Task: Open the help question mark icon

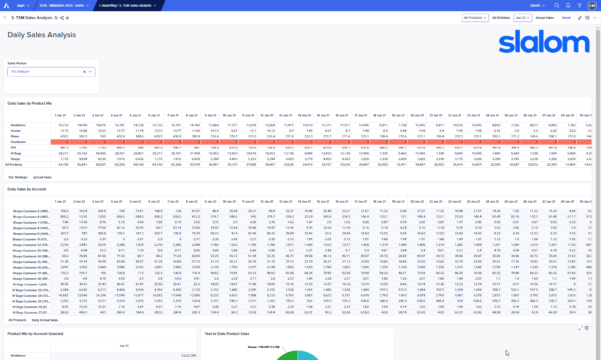Action: (x=579, y=5)
